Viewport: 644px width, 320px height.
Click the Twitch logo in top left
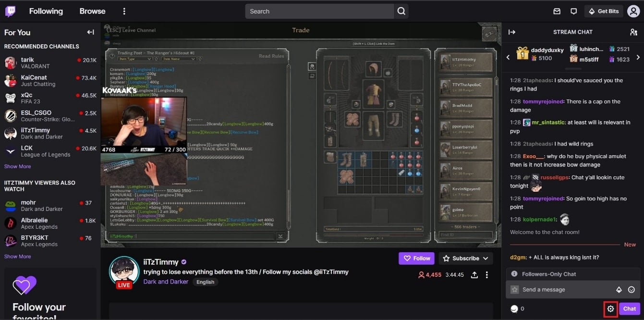click(x=10, y=11)
